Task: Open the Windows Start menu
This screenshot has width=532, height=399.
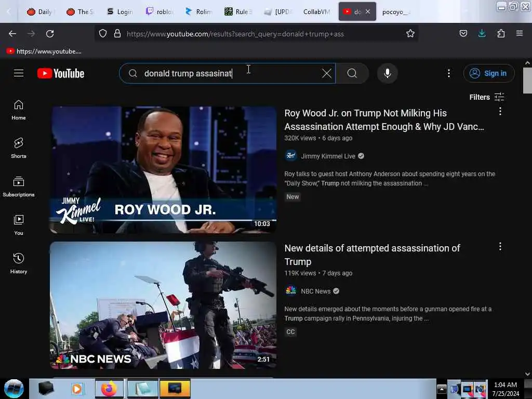Action: 14,389
